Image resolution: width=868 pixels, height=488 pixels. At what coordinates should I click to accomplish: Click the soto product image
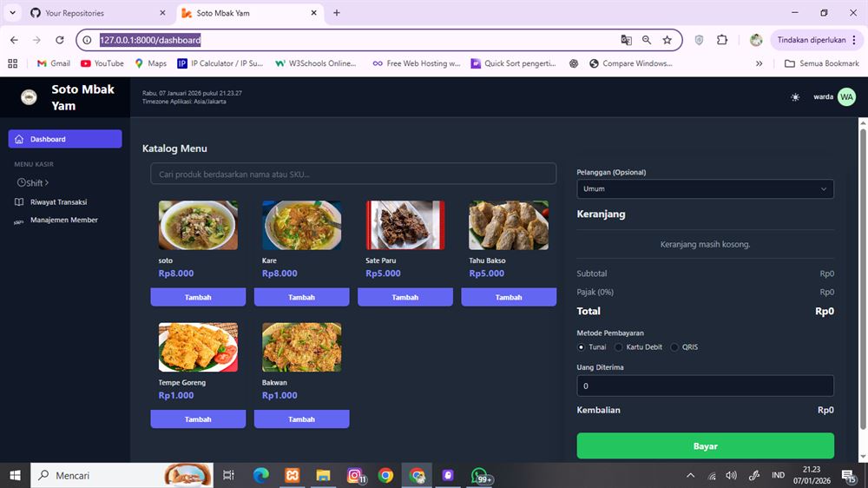click(198, 226)
